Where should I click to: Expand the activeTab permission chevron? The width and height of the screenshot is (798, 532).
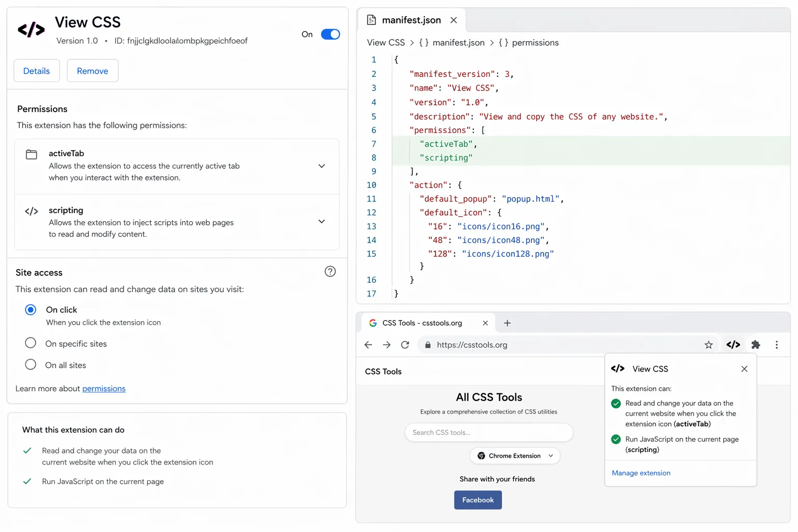point(322,166)
